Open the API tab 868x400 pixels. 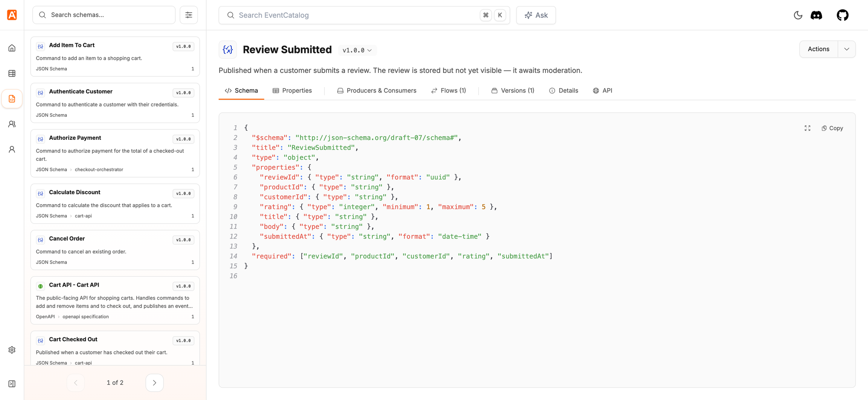click(x=602, y=91)
